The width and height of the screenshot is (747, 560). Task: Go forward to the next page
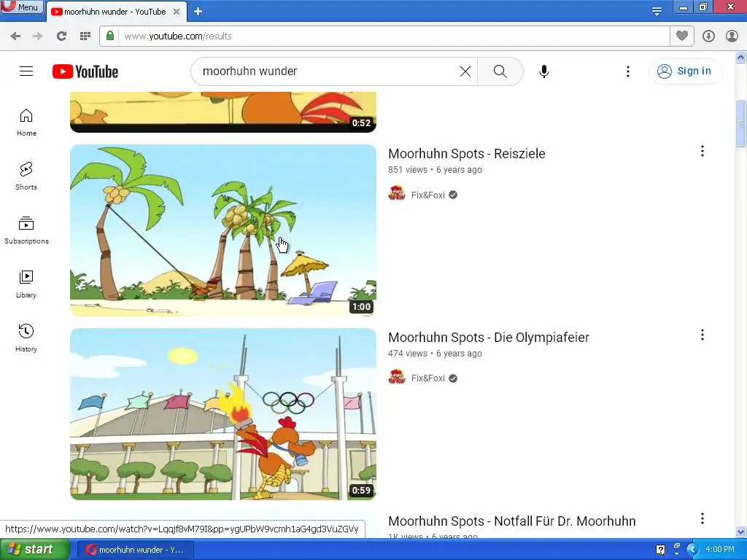coord(38,36)
